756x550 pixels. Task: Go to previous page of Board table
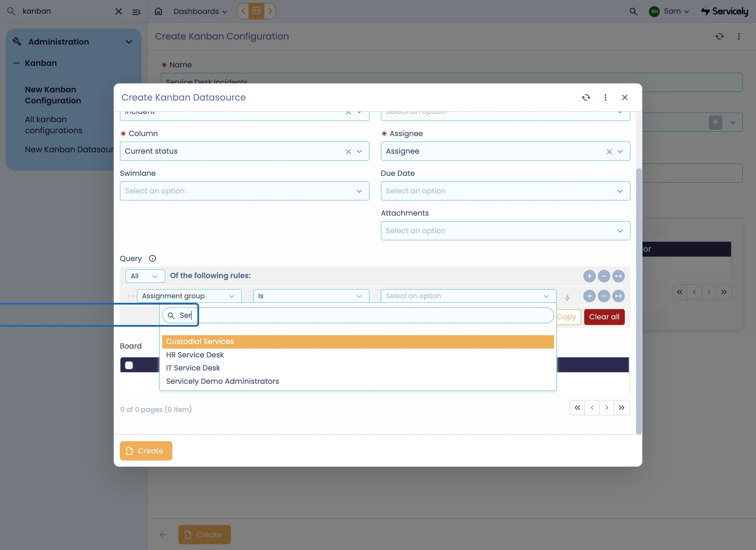592,408
